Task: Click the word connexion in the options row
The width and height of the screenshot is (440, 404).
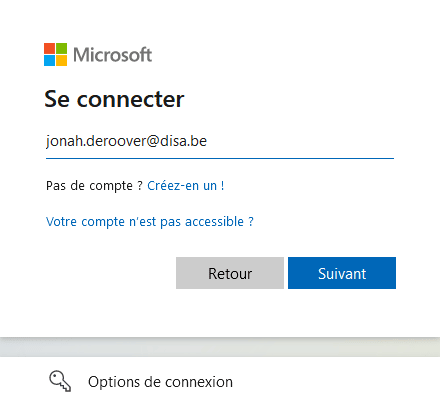Action: pyautogui.click(x=199, y=382)
